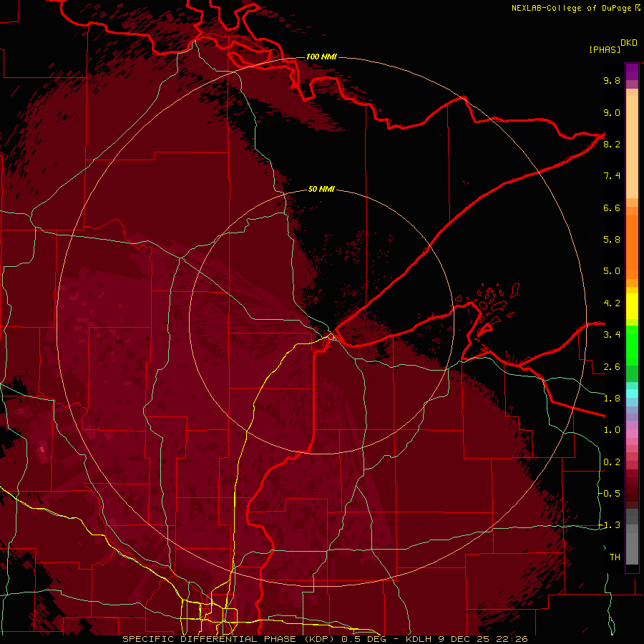This screenshot has height=644, width=644.
Task: Select the 9.8 value on the color scale
Action: 612,80
